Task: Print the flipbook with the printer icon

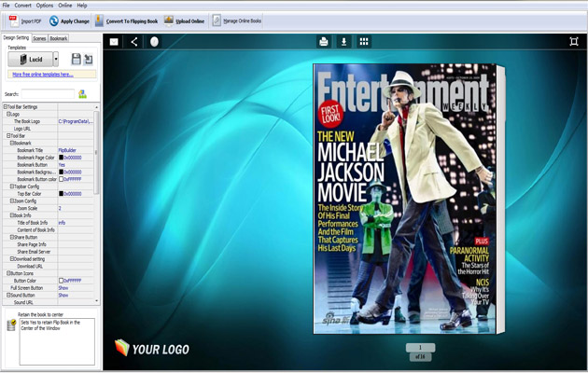Action: pos(324,42)
